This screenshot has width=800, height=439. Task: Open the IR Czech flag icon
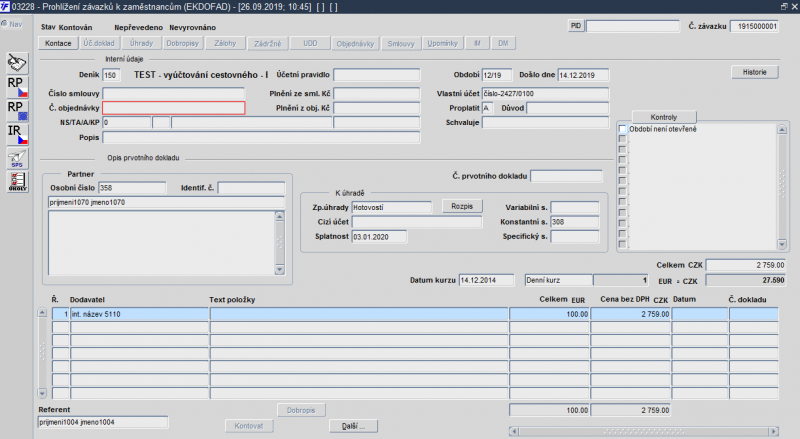17,135
